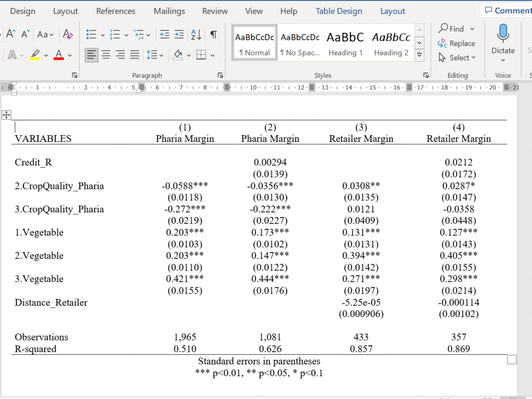Click Increase Font Size icon
532x399 pixels.
[11, 34]
